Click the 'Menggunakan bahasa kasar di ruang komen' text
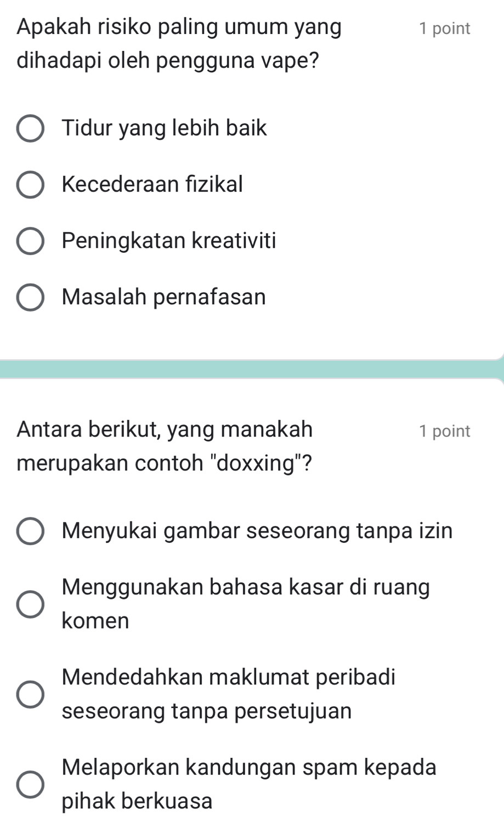Screen dimensions: 504x821 click(x=246, y=604)
